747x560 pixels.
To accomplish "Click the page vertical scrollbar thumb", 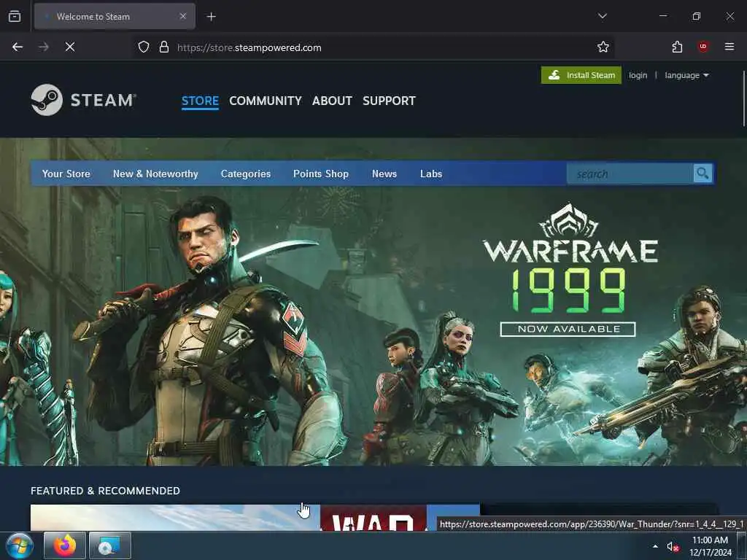I will 743,98.
